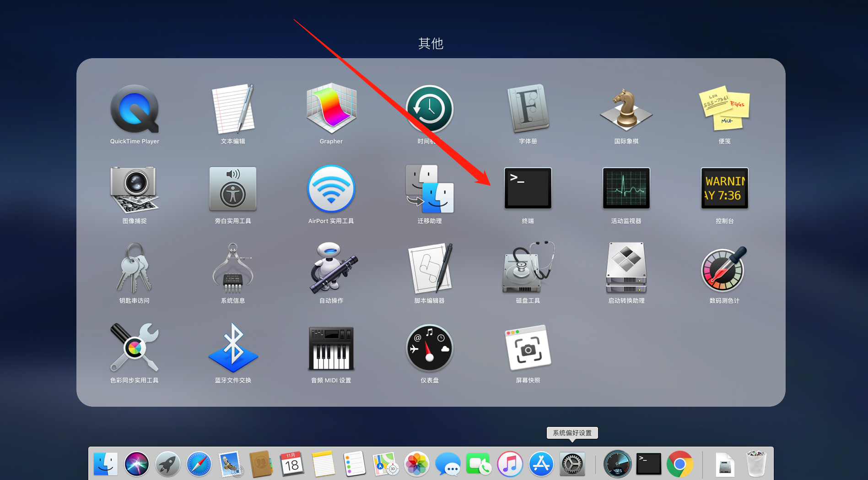The image size is (868, 480).
Task: Open 终端 Terminal in the Launchpad folder
Action: tap(528, 188)
